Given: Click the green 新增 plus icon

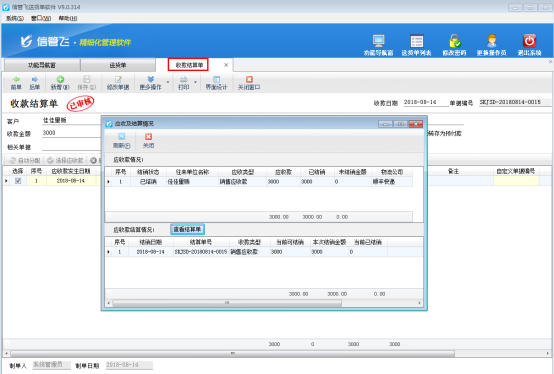Looking at the screenshot, I should 60,79.
